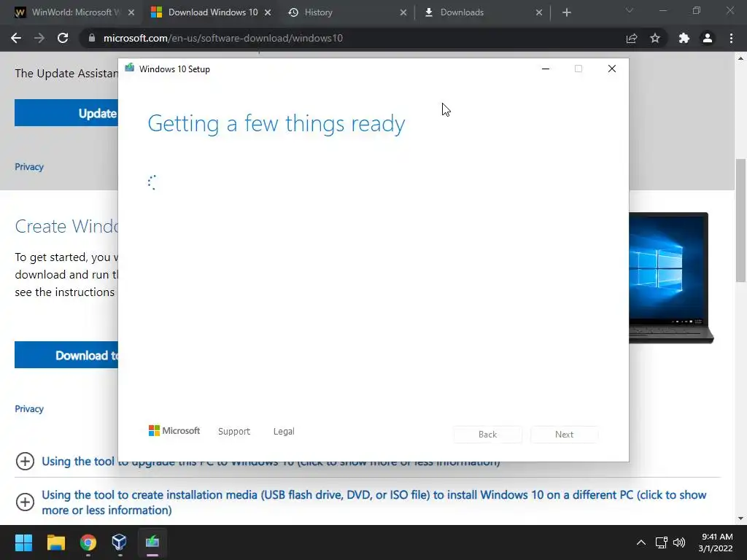Share this page from the address bar
The width and height of the screenshot is (747, 560).
[x=632, y=38]
